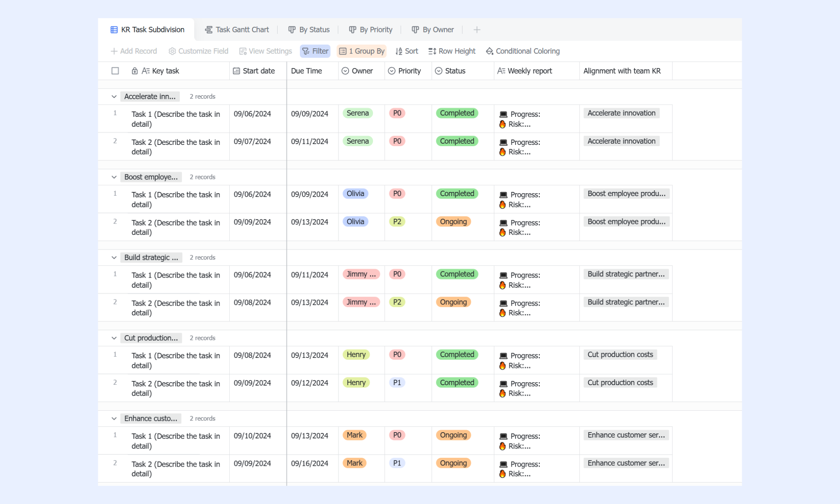Switch to Task Gantt Chart tab
The width and height of the screenshot is (840, 504).
(237, 30)
